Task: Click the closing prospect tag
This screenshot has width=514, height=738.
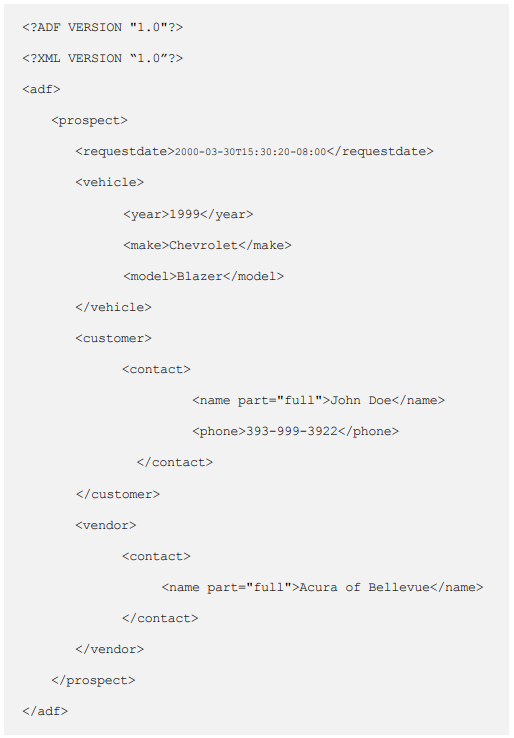Action: pyautogui.click(x=93, y=681)
